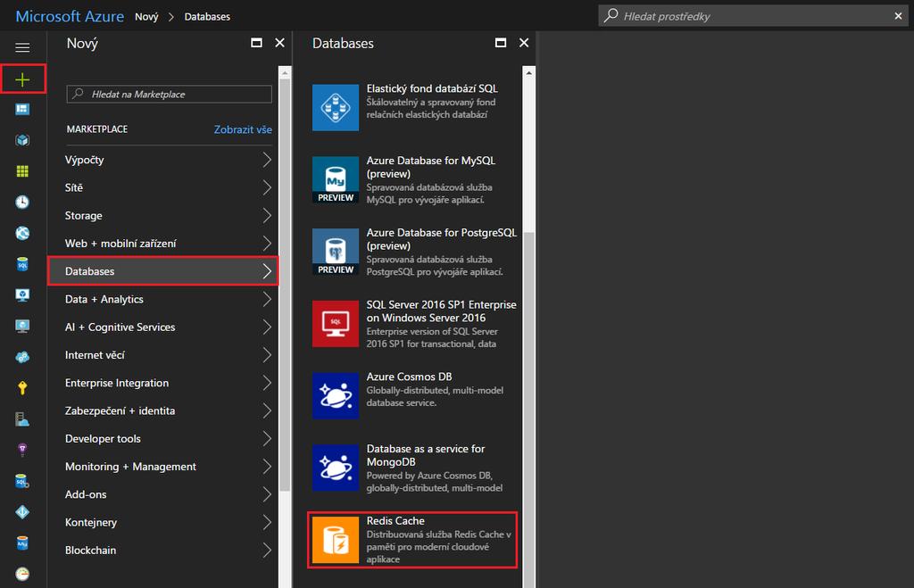914x588 pixels.
Task: Click the PostgreSQL preview tile icon
Action: pyautogui.click(x=336, y=252)
